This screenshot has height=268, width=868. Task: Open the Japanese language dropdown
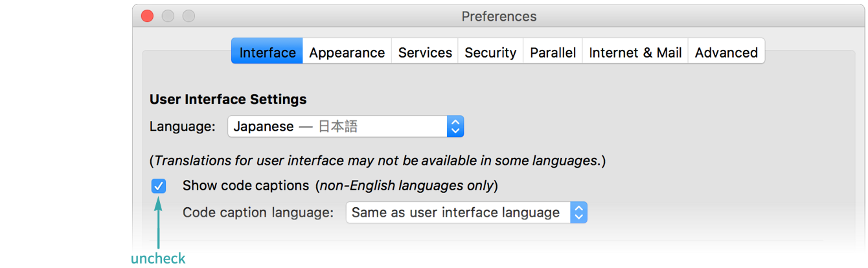(337, 126)
